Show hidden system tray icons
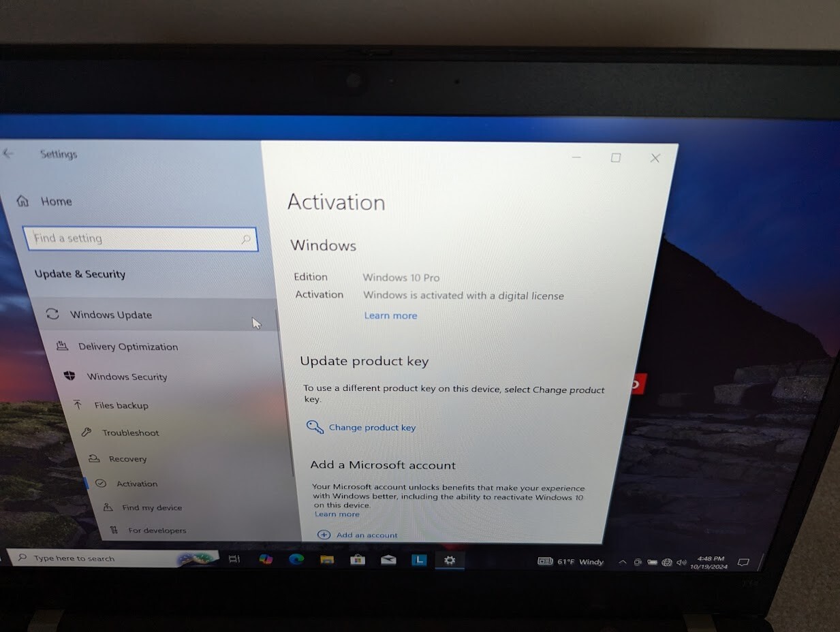This screenshot has height=632, width=840. click(622, 563)
